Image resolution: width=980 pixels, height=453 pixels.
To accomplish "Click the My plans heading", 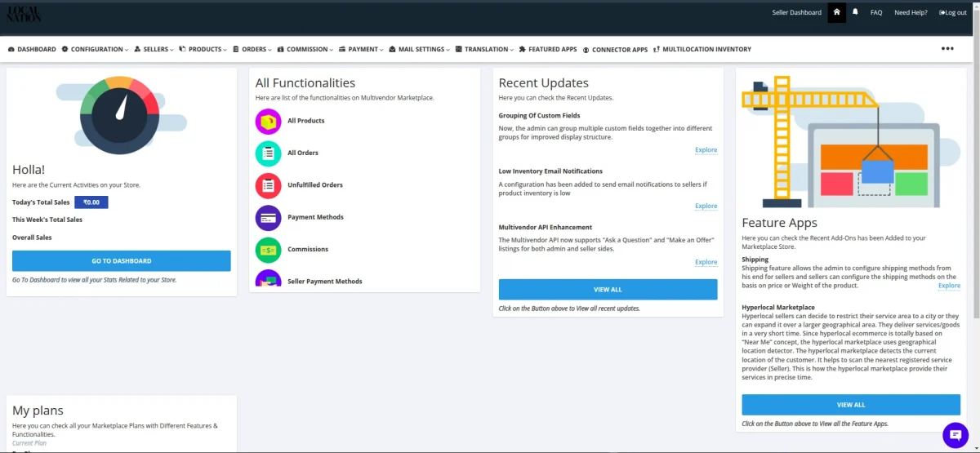I will (38, 411).
